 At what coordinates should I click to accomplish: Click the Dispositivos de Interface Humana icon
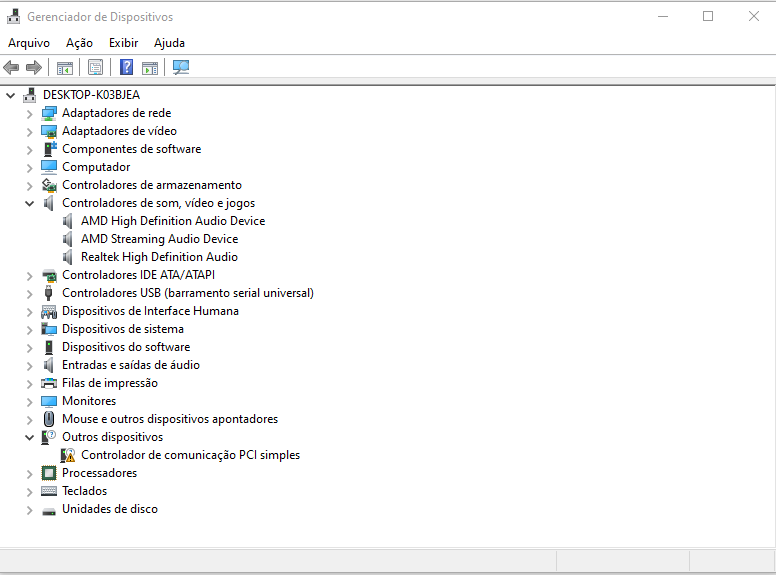coord(49,311)
